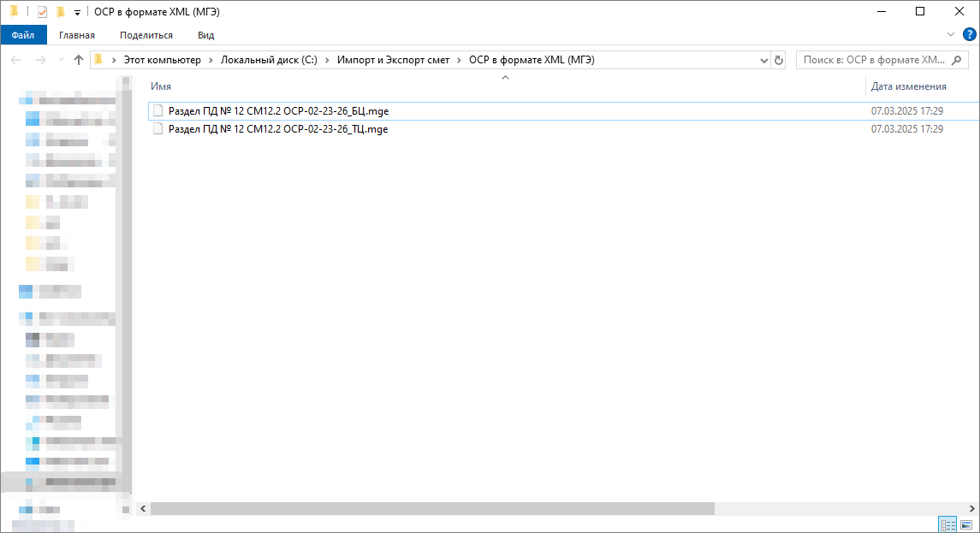
Task: Switch to large thumbnails view layout
Action: point(966,524)
